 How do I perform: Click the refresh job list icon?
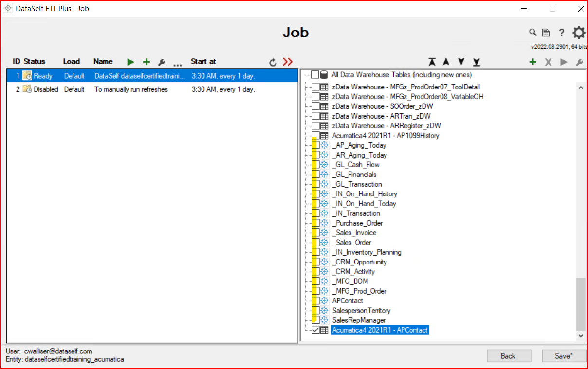tap(273, 62)
